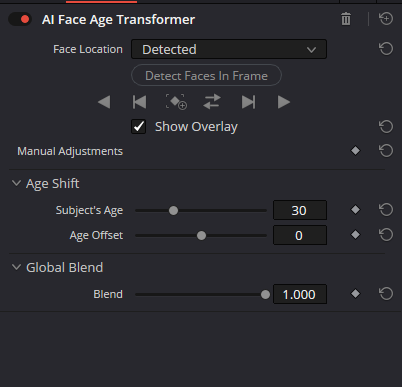Reset Age Offset value
Image resolution: width=402 pixels, height=387 pixels.
[386, 235]
